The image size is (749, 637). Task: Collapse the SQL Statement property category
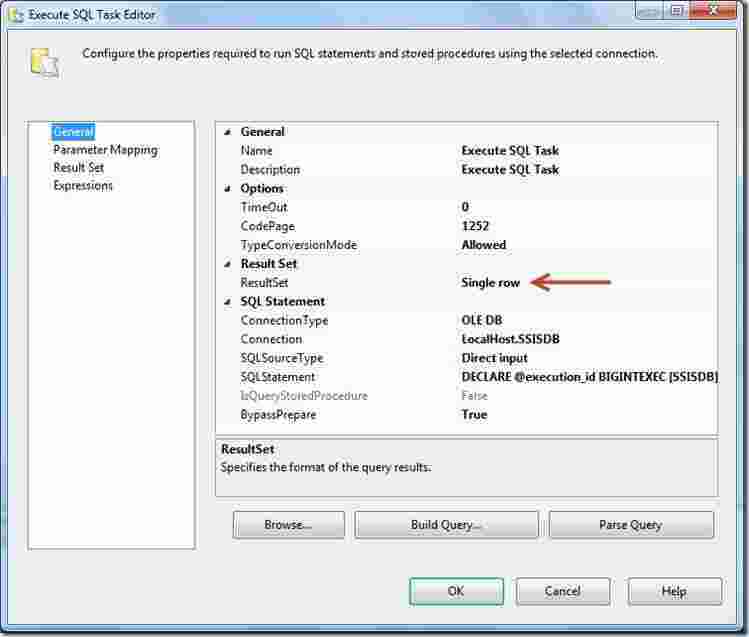click(227, 302)
